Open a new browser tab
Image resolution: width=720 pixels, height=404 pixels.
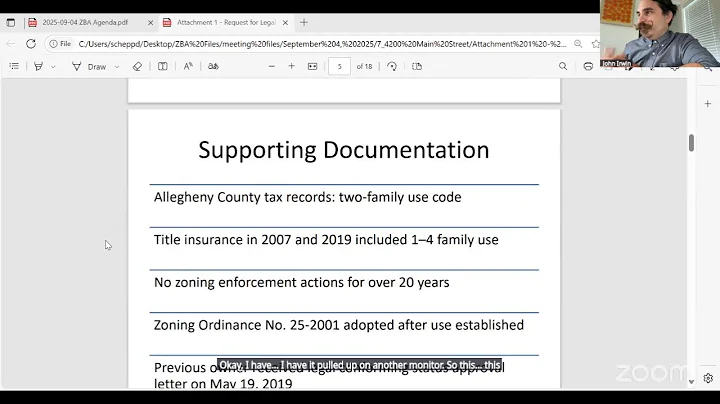coord(304,22)
